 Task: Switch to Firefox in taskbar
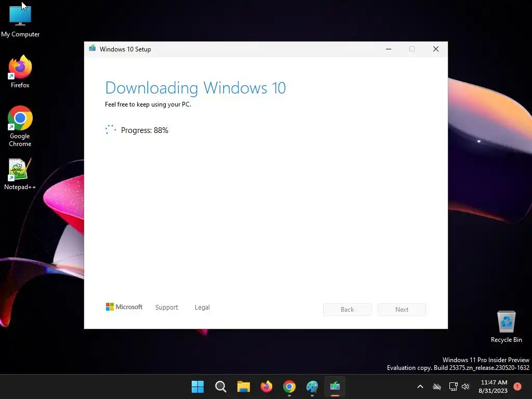267,387
